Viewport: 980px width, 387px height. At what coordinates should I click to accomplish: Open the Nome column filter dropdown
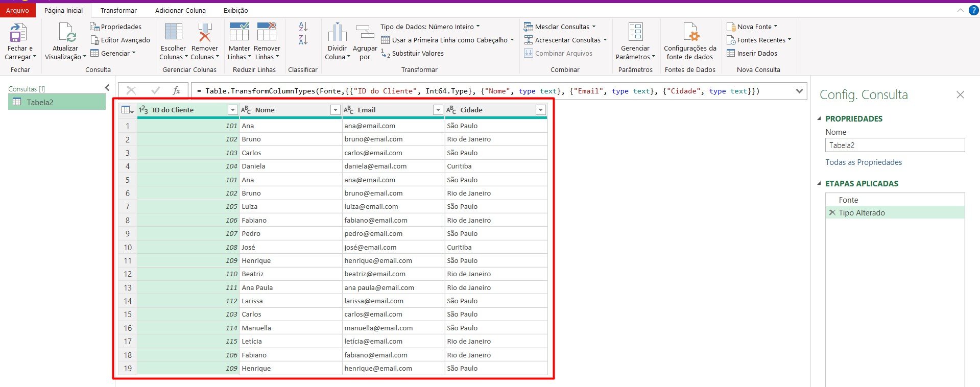point(336,110)
